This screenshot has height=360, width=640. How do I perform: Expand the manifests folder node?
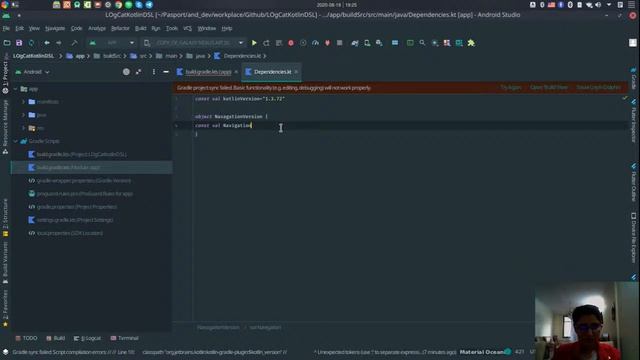[x=23, y=102]
